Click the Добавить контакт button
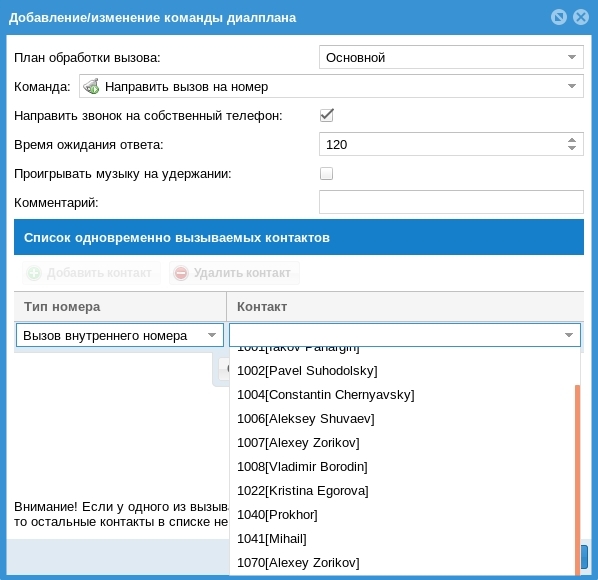Image resolution: width=598 pixels, height=580 pixels. [91, 273]
